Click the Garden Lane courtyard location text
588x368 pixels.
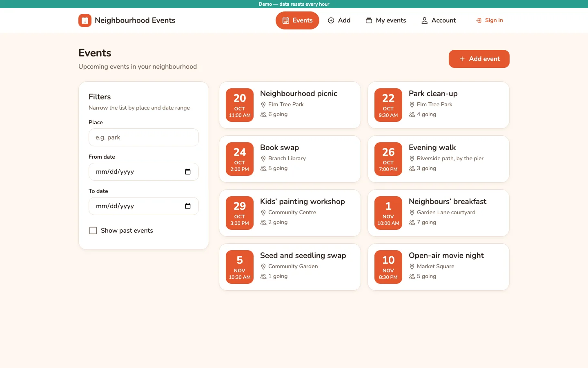[446, 213]
